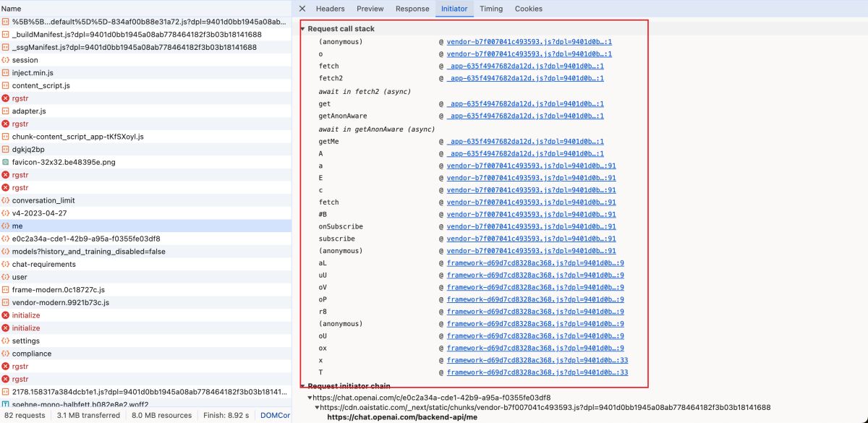Select the session request row
The height and width of the screenshot is (423, 868).
145,60
